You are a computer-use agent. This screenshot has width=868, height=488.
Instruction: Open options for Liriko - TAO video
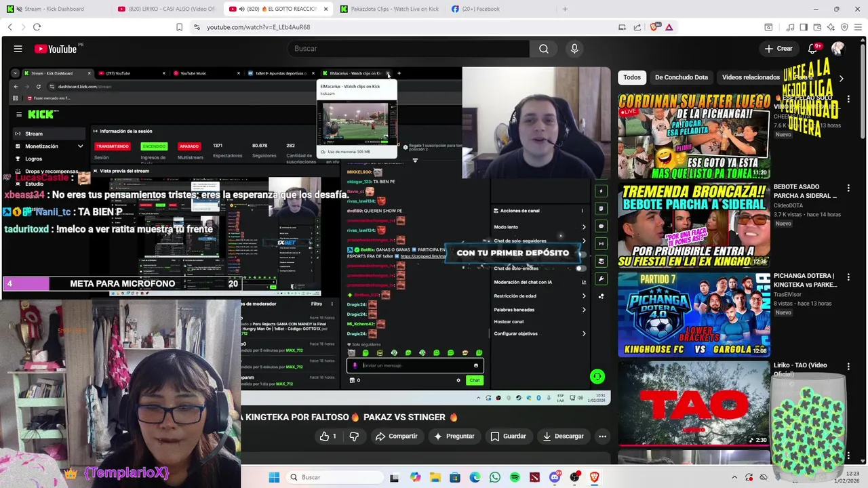click(x=848, y=367)
